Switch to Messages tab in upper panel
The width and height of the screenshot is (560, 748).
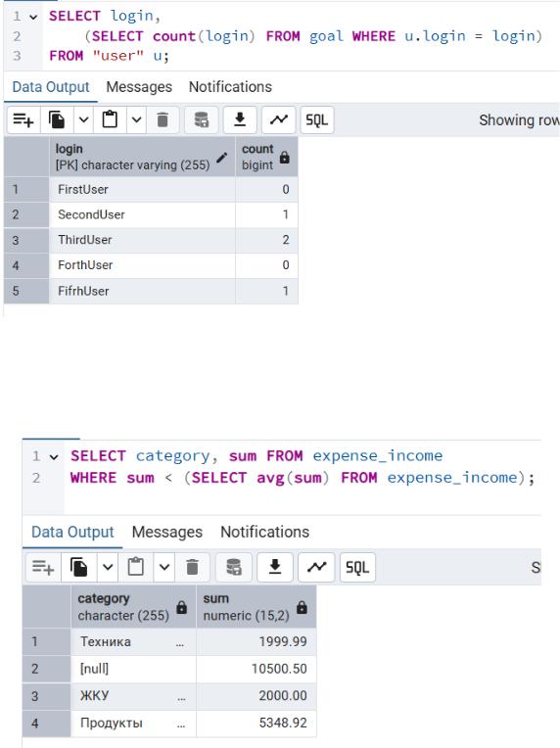click(139, 87)
